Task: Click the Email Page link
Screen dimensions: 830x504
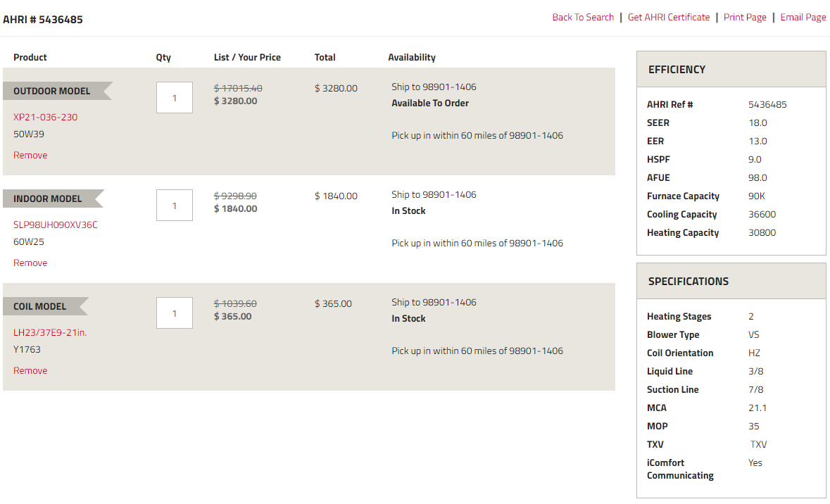Action: [803, 17]
